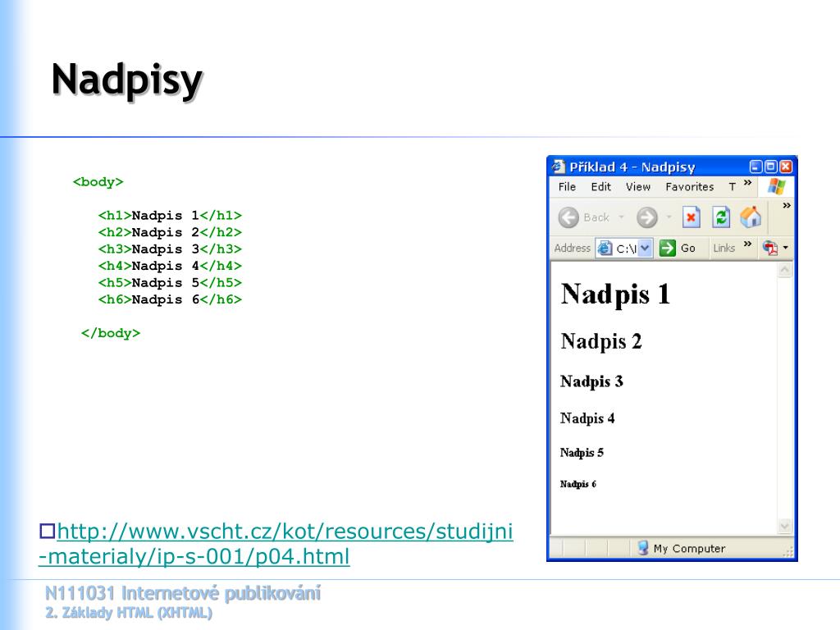This screenshot has height=630, width=840.
Task: Click the Address label text
Action: [572, 248]
